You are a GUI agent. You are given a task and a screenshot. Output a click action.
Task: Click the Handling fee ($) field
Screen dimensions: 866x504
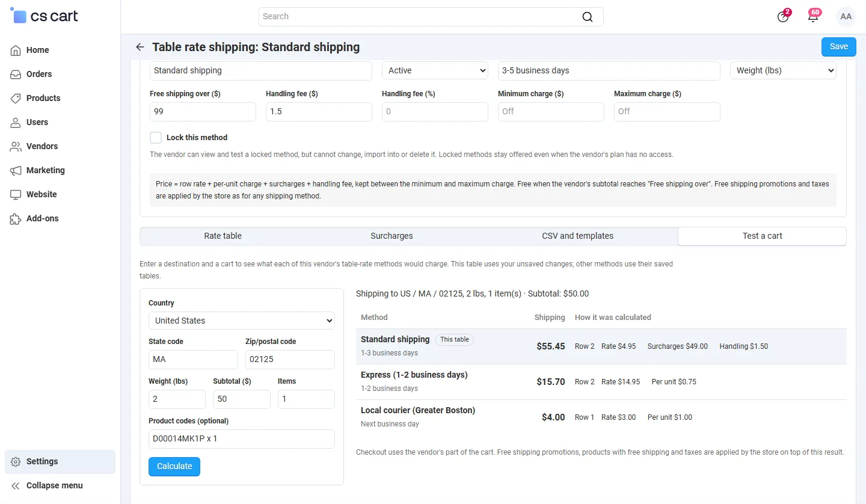[x=319, y=112]
